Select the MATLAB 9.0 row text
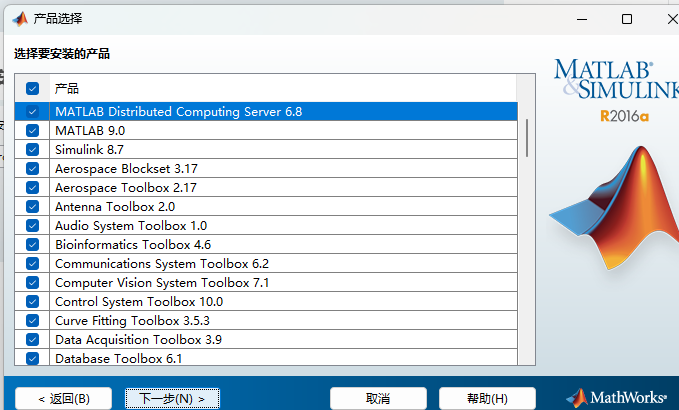Screen dimensions: 679x410 point(90,131)
